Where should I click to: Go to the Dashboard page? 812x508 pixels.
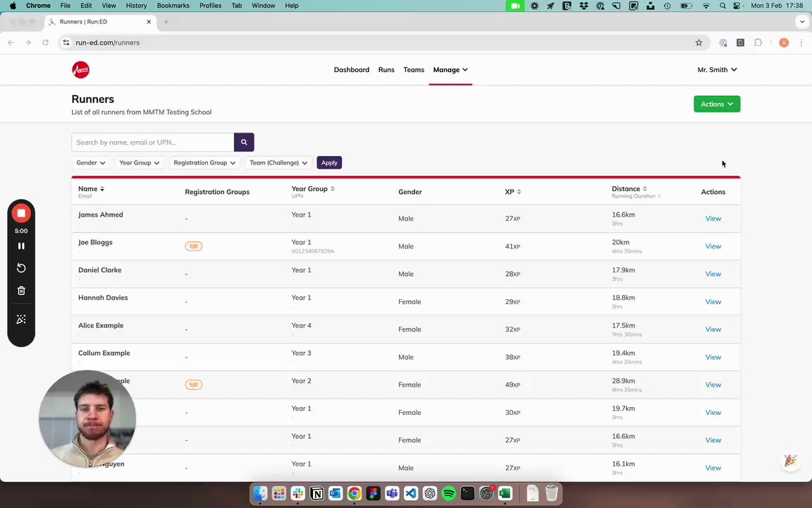click(352, 69)
